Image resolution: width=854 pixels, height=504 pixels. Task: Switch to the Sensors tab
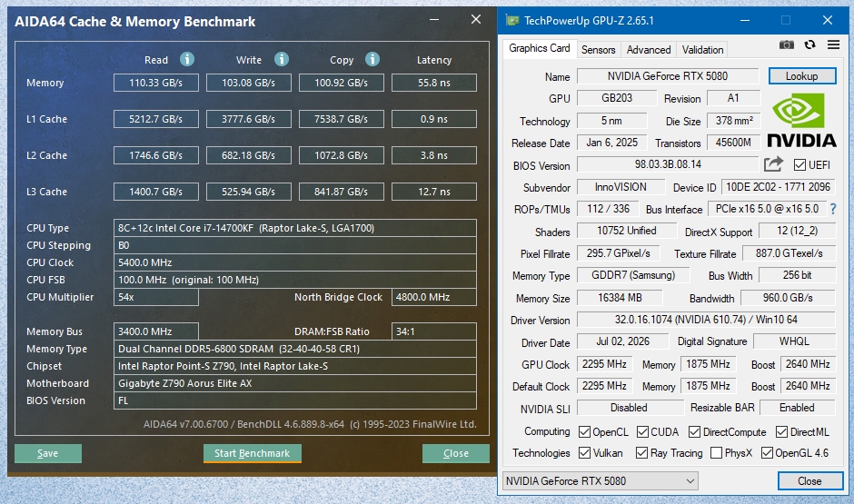[598, 50]
